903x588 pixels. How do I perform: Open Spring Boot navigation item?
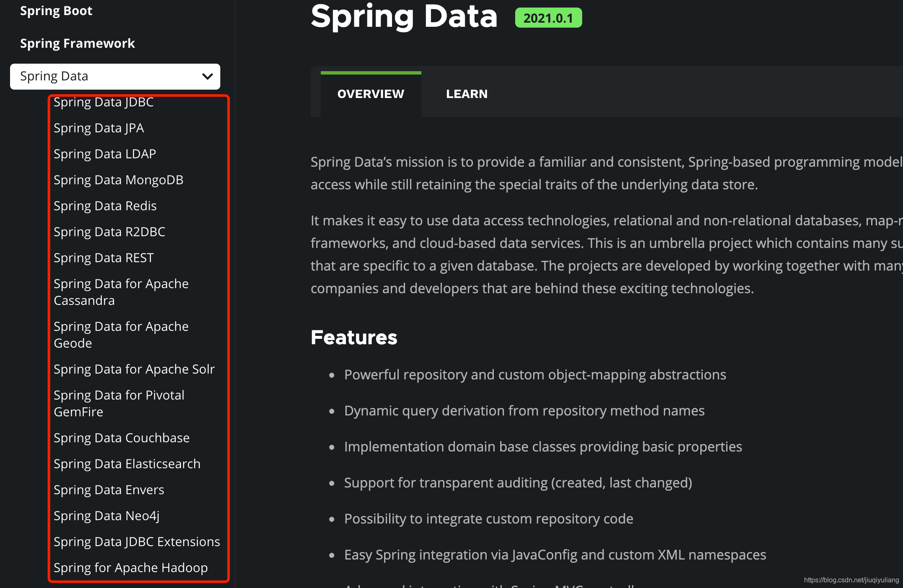[56, 8]
